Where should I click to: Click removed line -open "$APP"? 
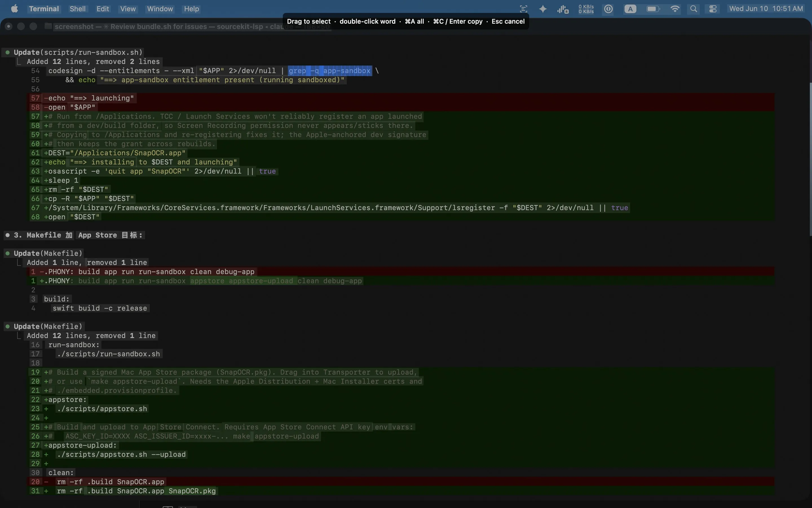click(x=70, y=107)
